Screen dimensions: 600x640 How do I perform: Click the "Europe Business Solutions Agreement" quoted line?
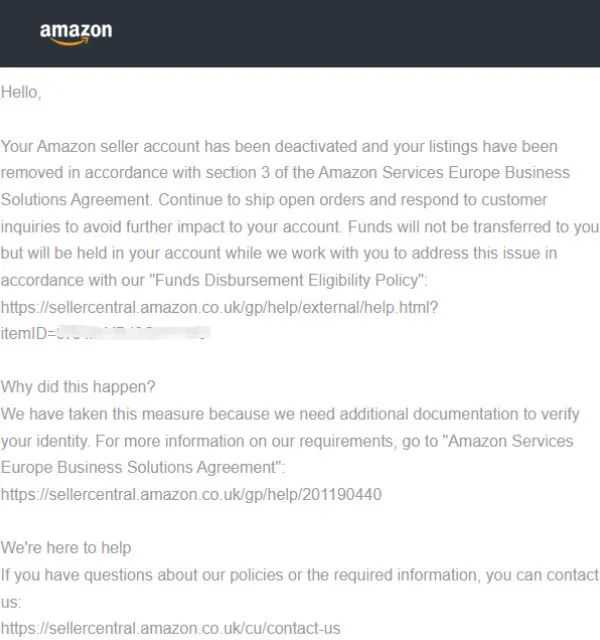coord(142,467)
